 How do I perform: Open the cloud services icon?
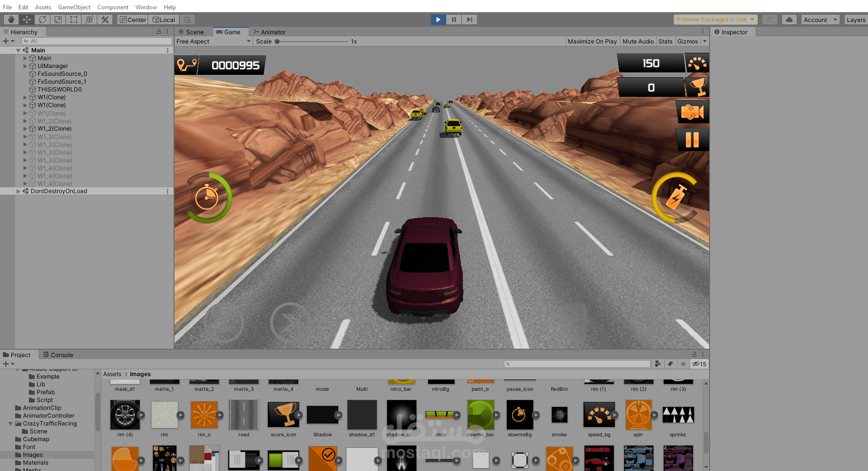pyautogui.click(x=789, y=20)
